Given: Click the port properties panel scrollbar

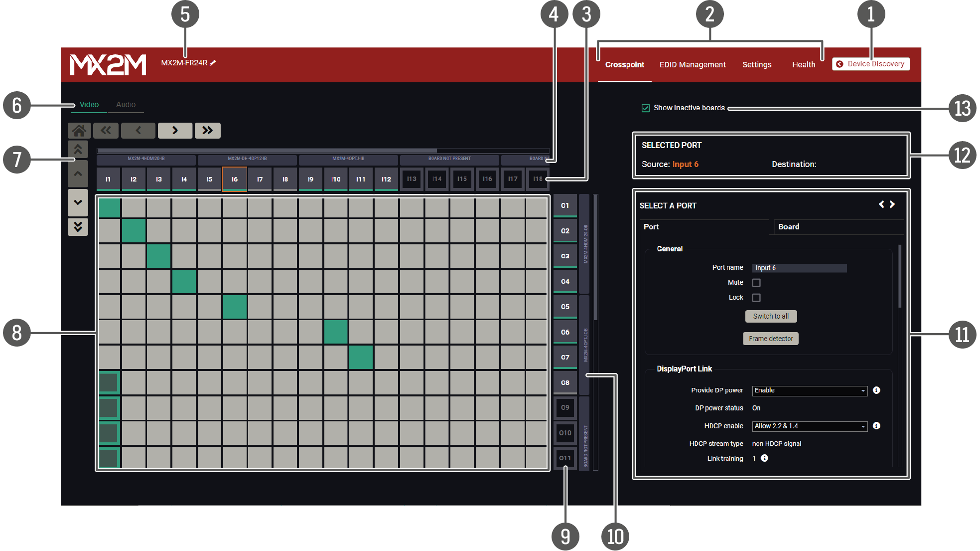Looking at the screenshot, I should [x=900, y=276].
